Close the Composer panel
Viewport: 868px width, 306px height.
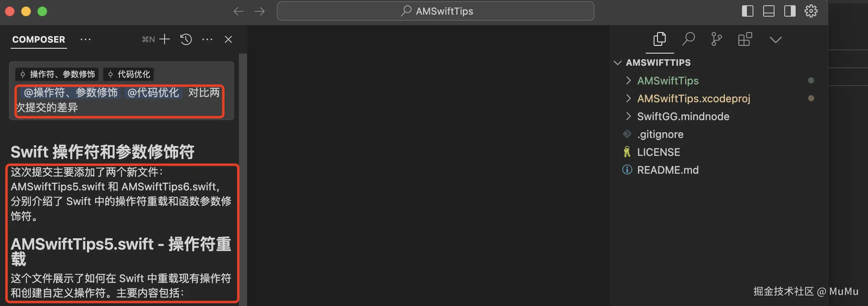tap(228, 39)
